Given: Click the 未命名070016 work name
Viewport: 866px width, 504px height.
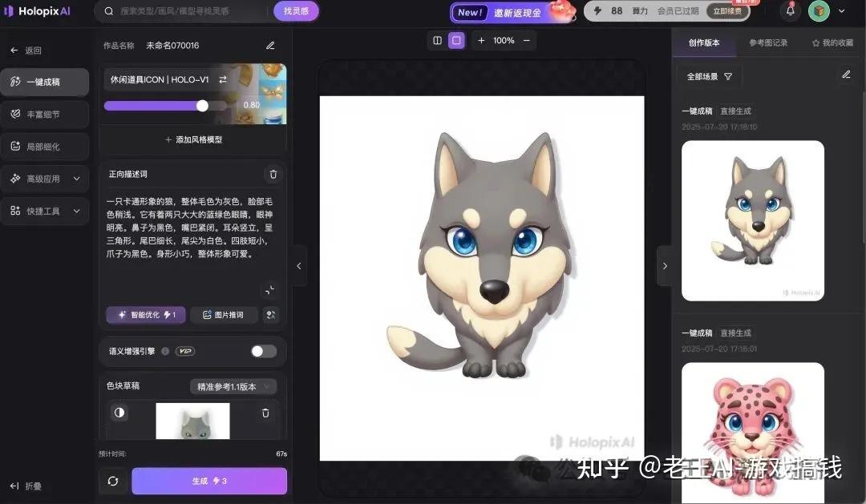Looking at the screenshot, I should (172, 45).
